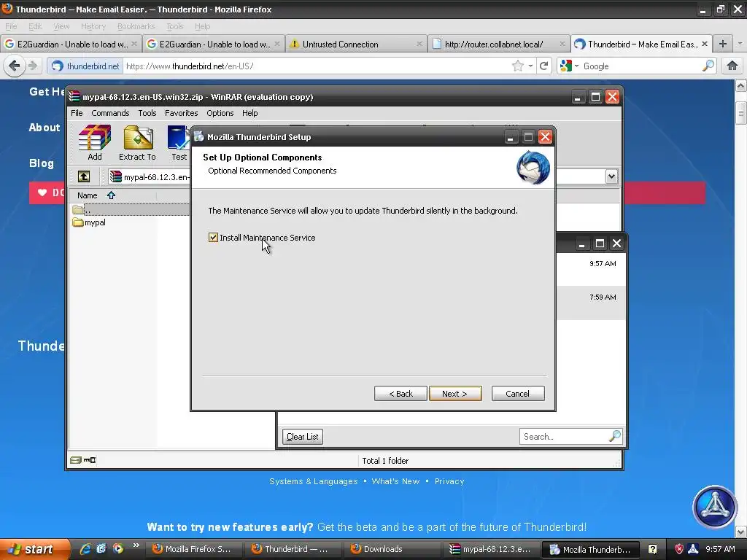Click WinRAR up one level icon
Viewport: 747px width, 560px height.
coord(84,176)
